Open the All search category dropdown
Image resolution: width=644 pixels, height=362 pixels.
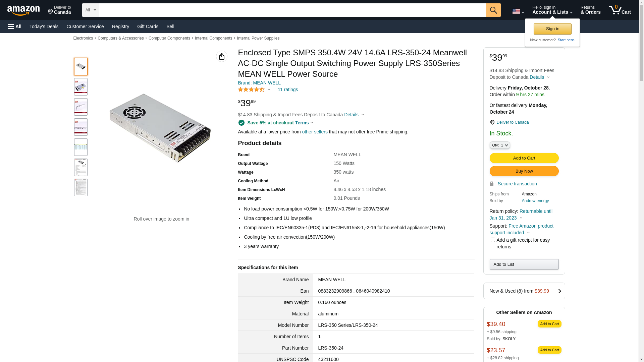(90, 10)
